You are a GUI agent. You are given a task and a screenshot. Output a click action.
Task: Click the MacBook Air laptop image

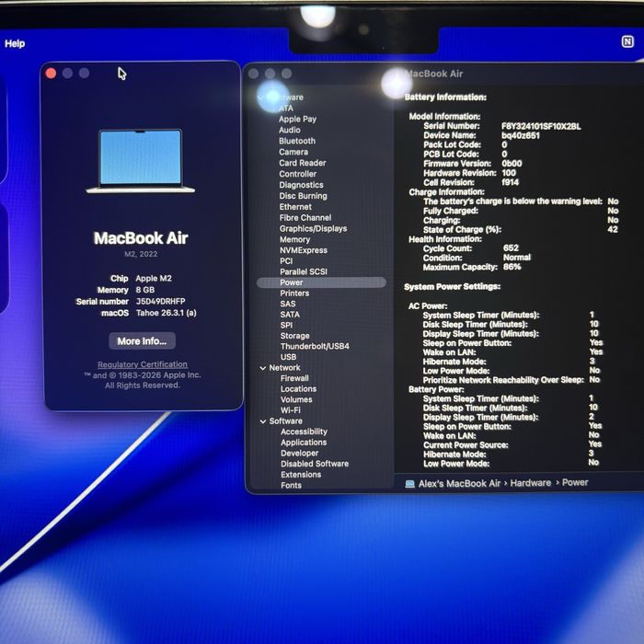pyautogui.click(x=141, y=161)
